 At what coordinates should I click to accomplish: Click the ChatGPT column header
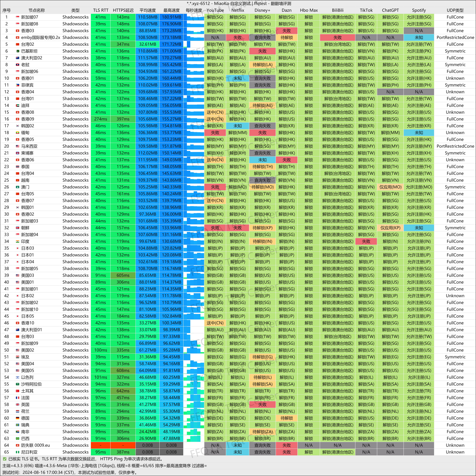390,10
